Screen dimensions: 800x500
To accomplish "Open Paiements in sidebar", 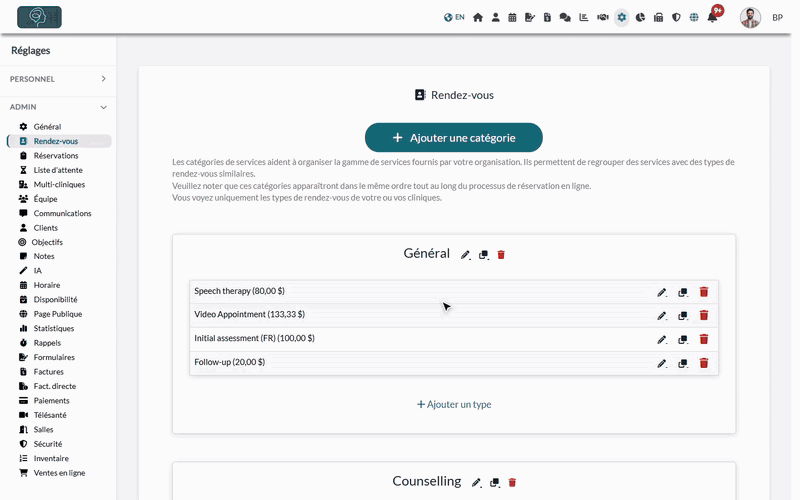I will 51,401.
